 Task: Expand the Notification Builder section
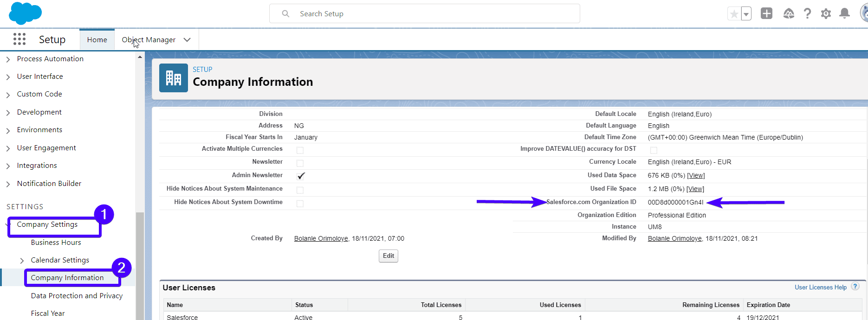tap(8, 184)
